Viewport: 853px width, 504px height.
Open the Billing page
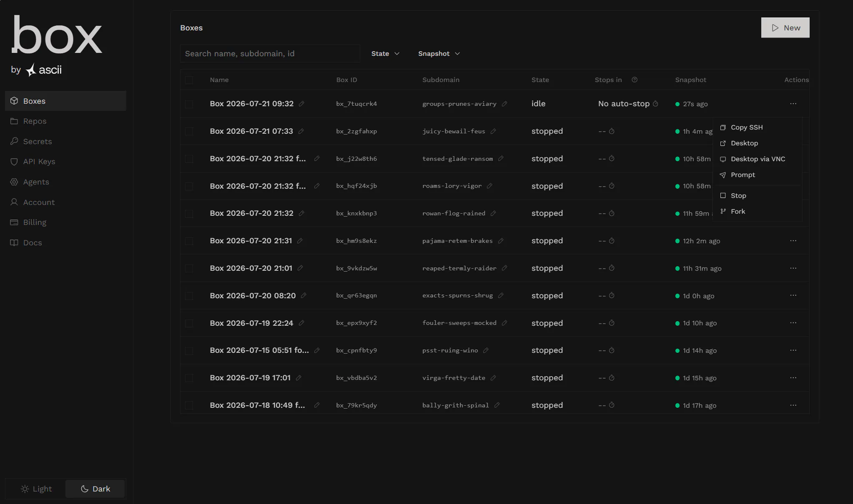(x=65, y=222)
